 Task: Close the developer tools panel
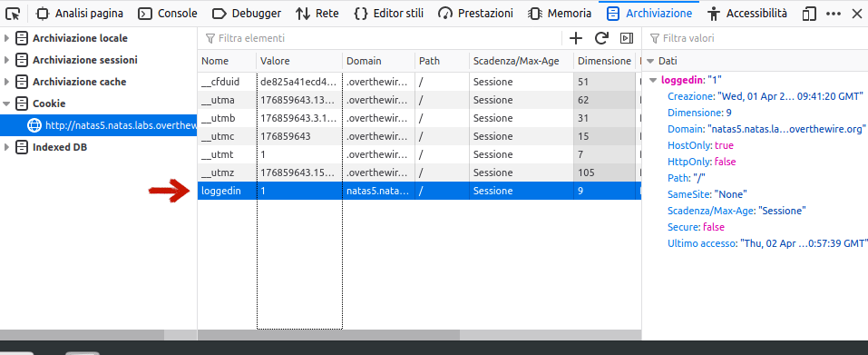point(856,14)
